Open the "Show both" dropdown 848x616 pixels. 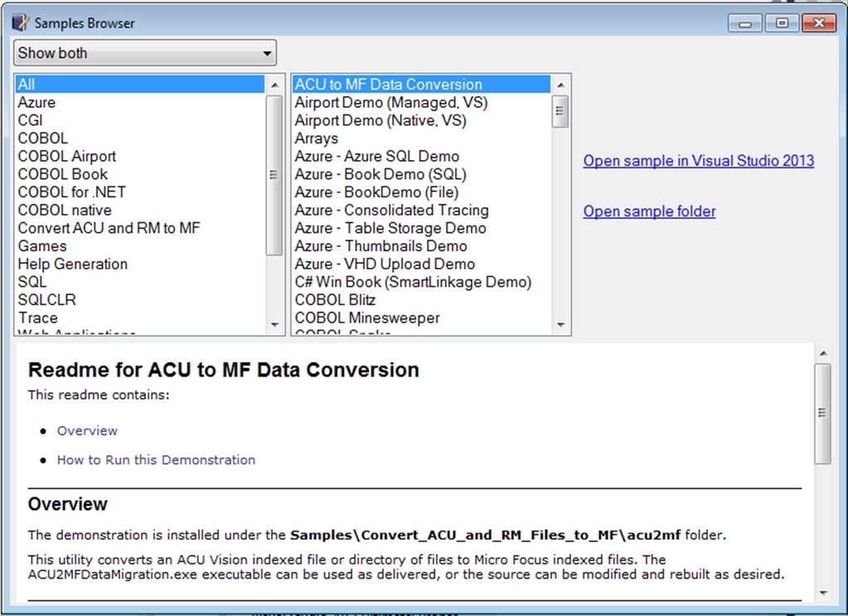[145, 53]
